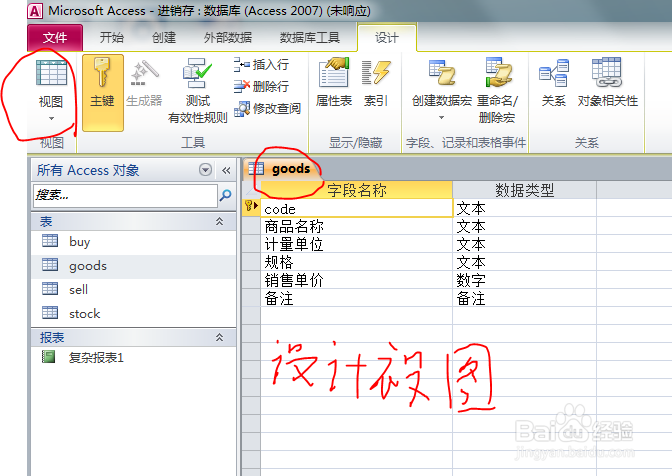672x476 pixels.
Task: Click the 销售单价 field cell
Action: pyautogui.click(x=356, y=280)
